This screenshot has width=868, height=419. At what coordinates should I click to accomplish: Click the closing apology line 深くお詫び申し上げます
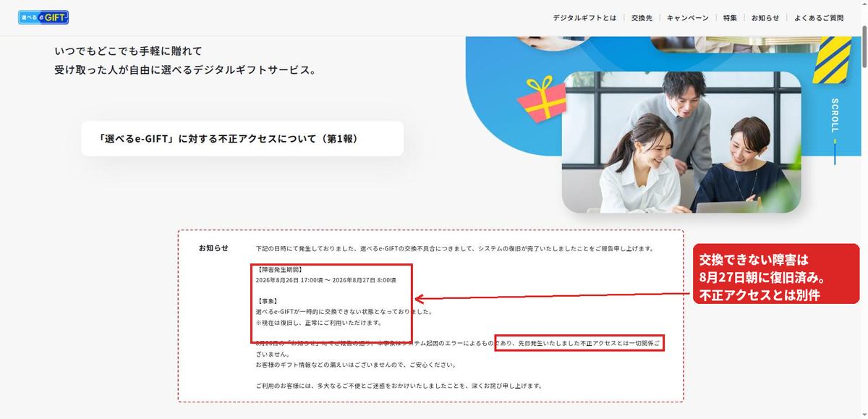[x=399, y=386]
